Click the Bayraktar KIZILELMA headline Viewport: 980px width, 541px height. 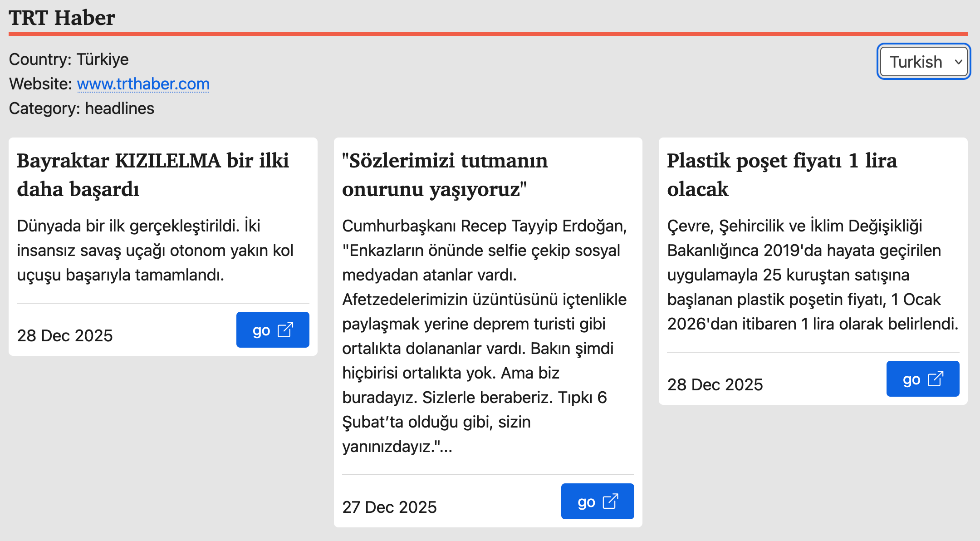tap(153, 175)
